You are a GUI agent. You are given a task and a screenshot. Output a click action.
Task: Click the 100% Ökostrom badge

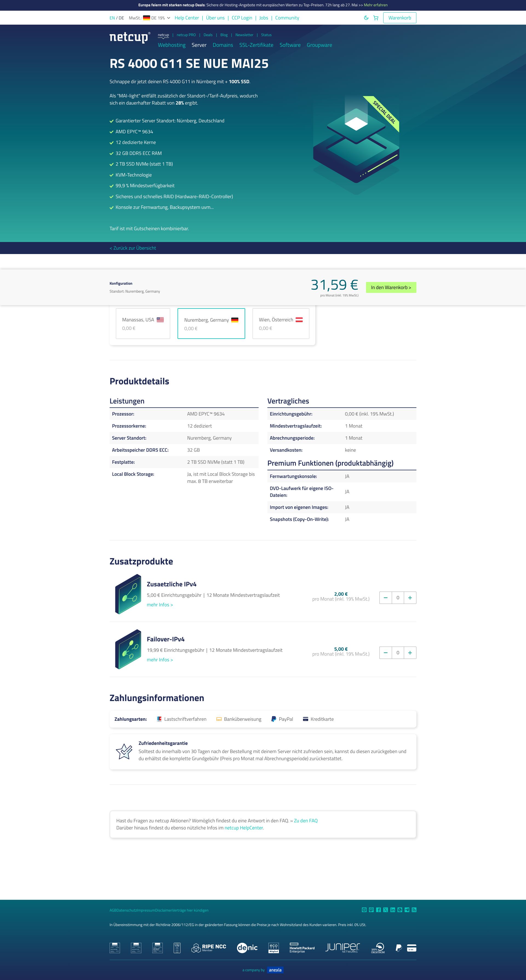coord(378,948)
